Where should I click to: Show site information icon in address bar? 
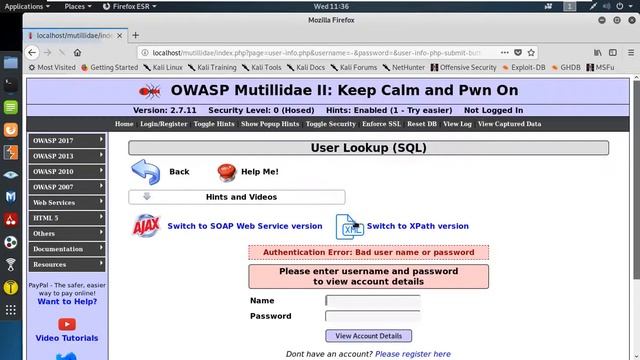click(x=144, y=53)
